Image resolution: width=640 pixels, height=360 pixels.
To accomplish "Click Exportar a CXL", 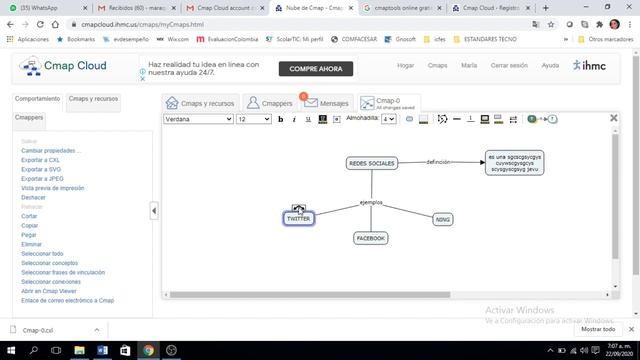I will [40, 160].
